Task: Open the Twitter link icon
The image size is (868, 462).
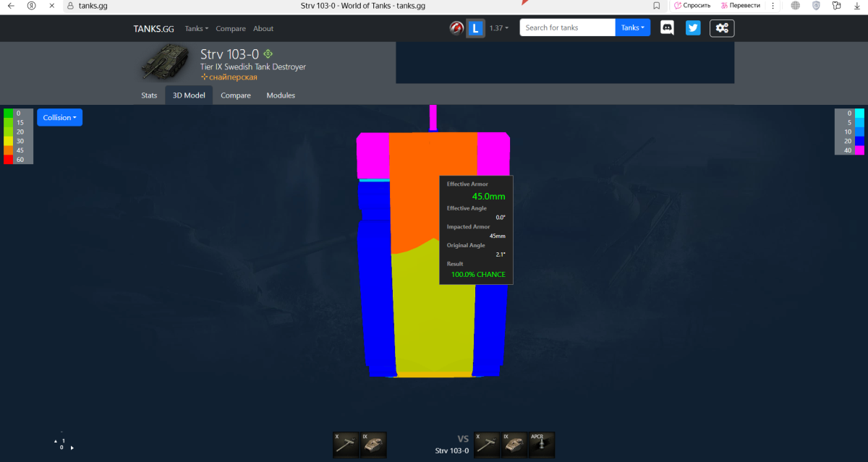Action: coord(693,28)
